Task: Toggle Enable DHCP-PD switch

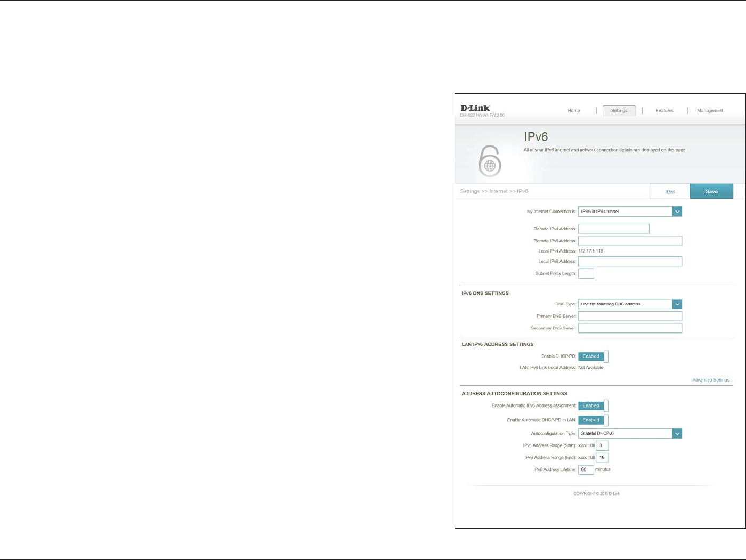Action: 593,356
